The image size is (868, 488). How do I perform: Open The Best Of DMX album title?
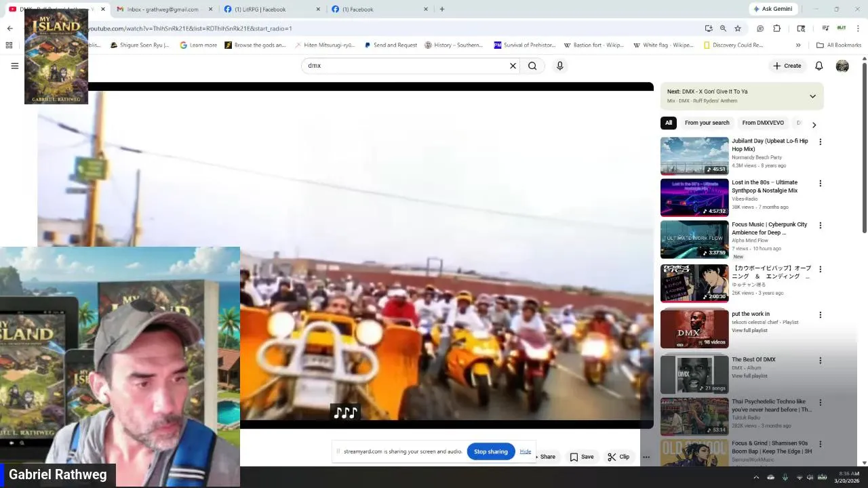click(x=753, y=359)
